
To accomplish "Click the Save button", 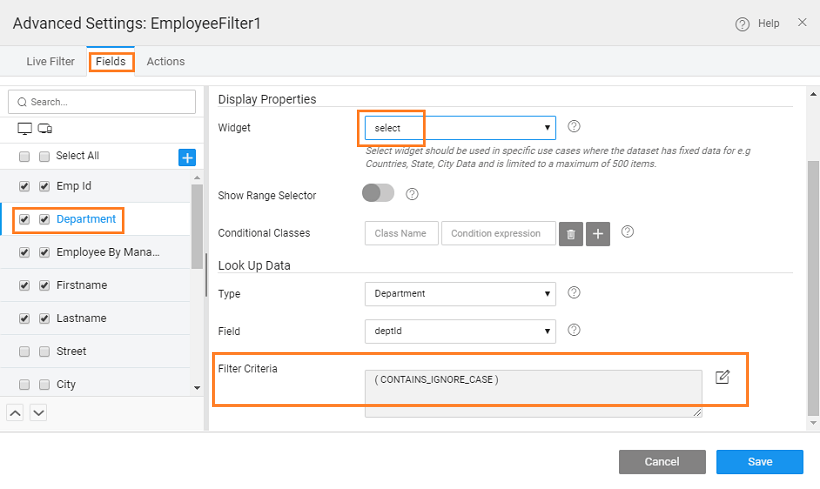I will point(759,461).
